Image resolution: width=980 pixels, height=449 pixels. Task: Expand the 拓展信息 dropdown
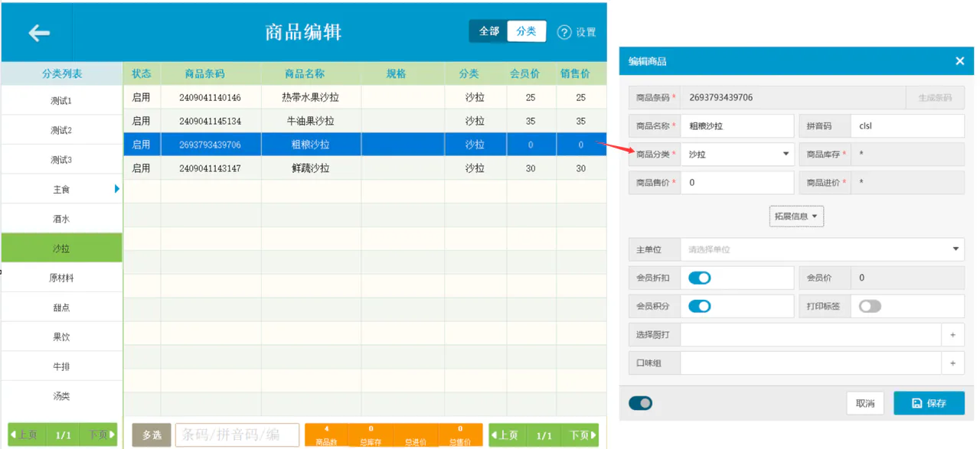point(796,216)
